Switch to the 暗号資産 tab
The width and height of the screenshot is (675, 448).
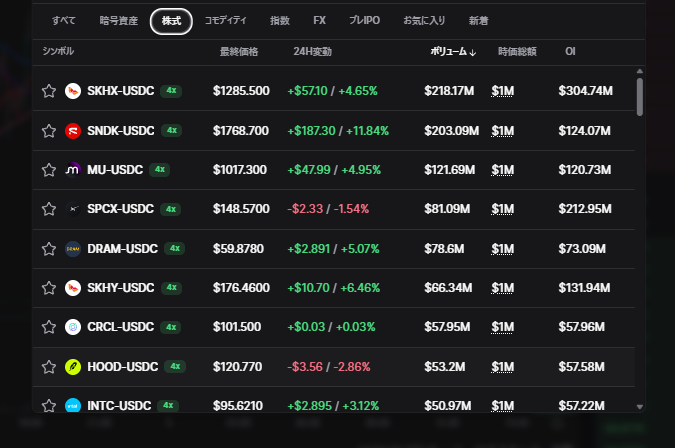point(119,21)
